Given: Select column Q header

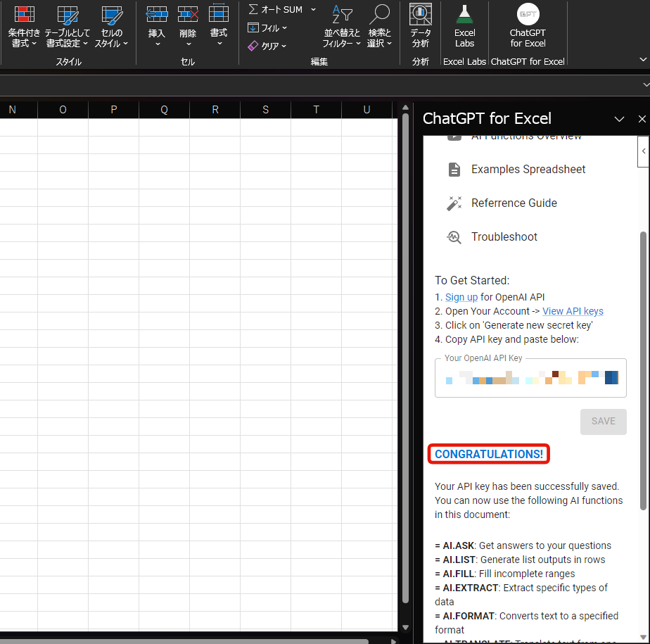Looking at the screenshot, I should (164, 110).
